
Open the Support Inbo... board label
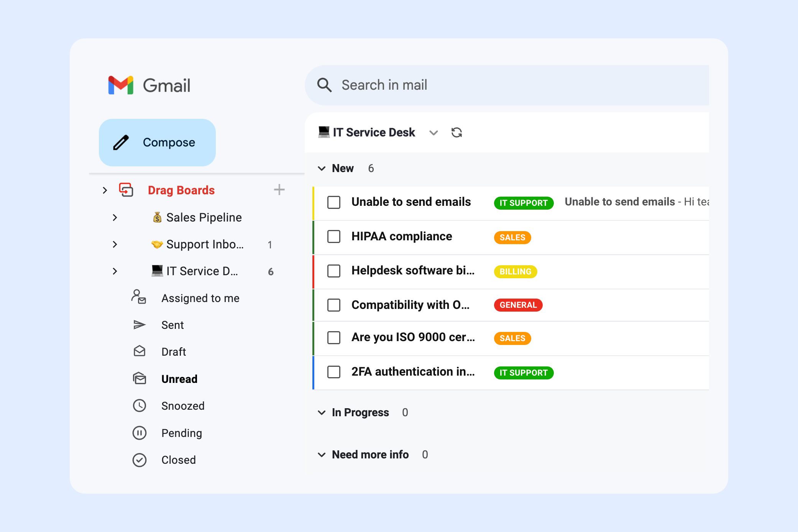pos(205,245)
